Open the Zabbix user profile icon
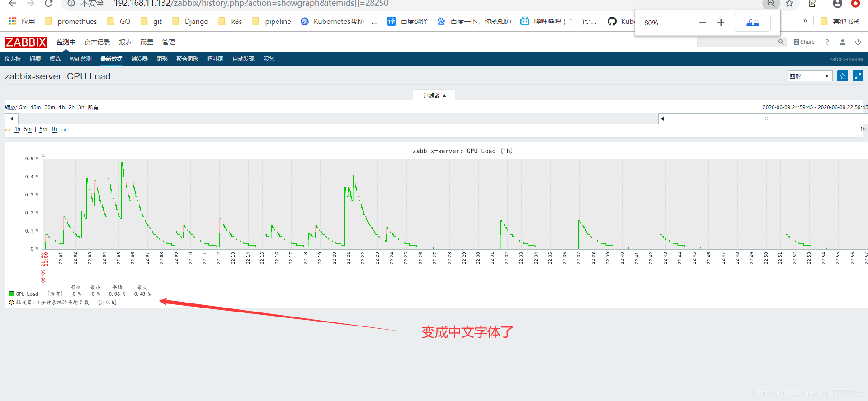This screenshot has height=401, width=868. [x=843, y=42]
